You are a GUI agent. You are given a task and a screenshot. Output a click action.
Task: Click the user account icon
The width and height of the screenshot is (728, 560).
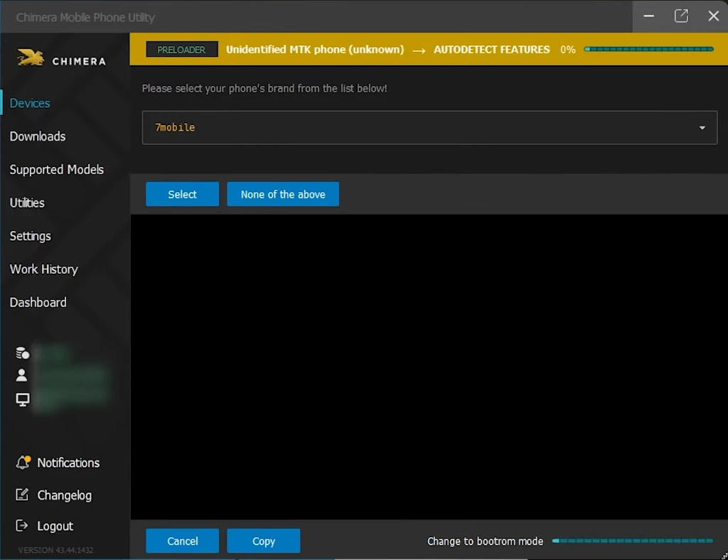click(23, 375)
